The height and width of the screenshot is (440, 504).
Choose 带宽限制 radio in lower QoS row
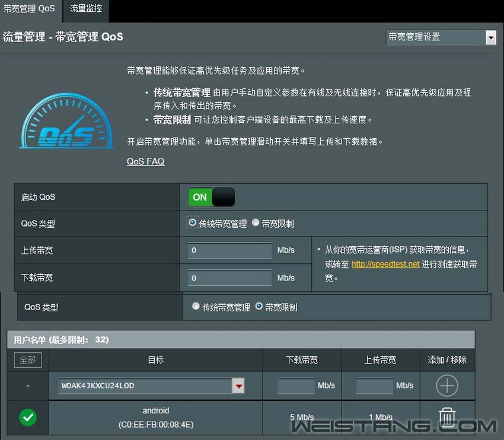pos(259,307)
